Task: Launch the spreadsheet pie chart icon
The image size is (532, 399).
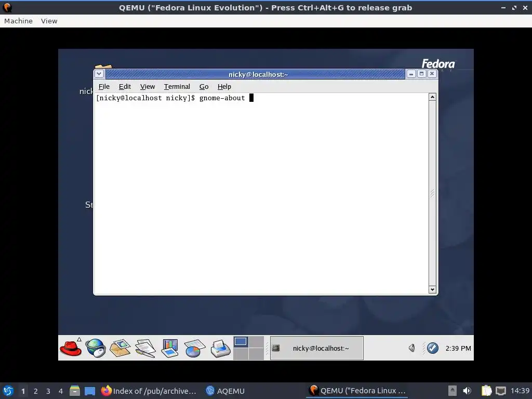Action: tap(194, 348)
